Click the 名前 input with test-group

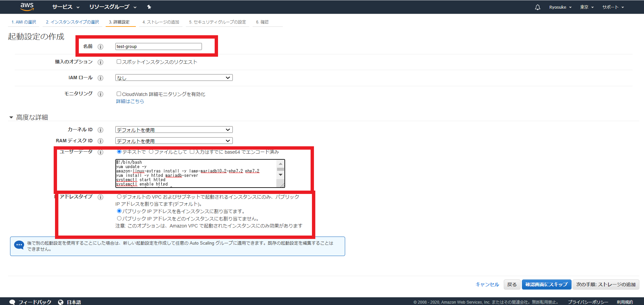[159, 47]
